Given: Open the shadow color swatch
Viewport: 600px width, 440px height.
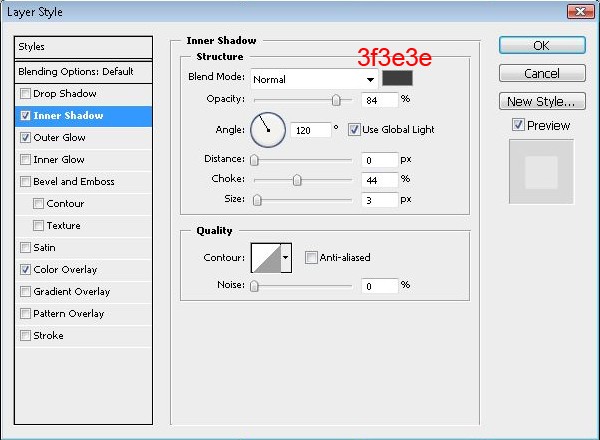Looking at the screenshot, I should [397, 78].
